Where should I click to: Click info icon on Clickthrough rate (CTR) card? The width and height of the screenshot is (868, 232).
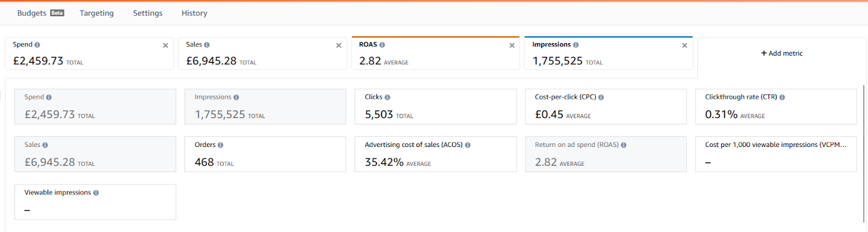coord(782,98)
